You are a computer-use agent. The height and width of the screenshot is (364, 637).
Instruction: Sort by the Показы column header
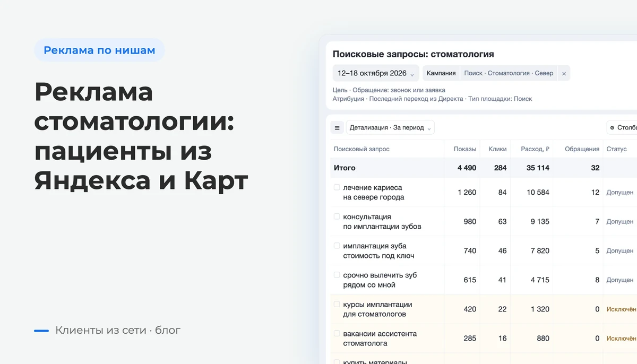point(465,149)
